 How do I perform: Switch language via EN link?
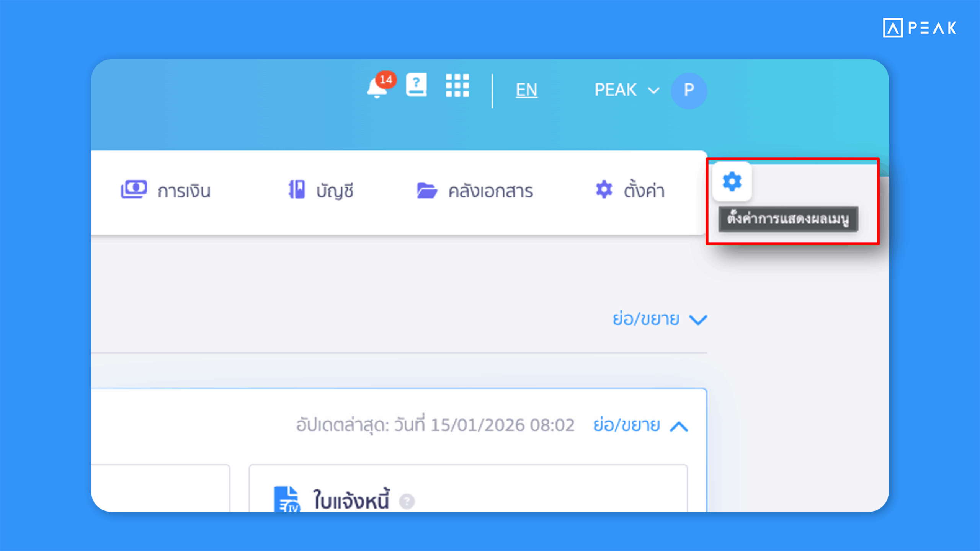pyautogui.click(x=526, y=90)
